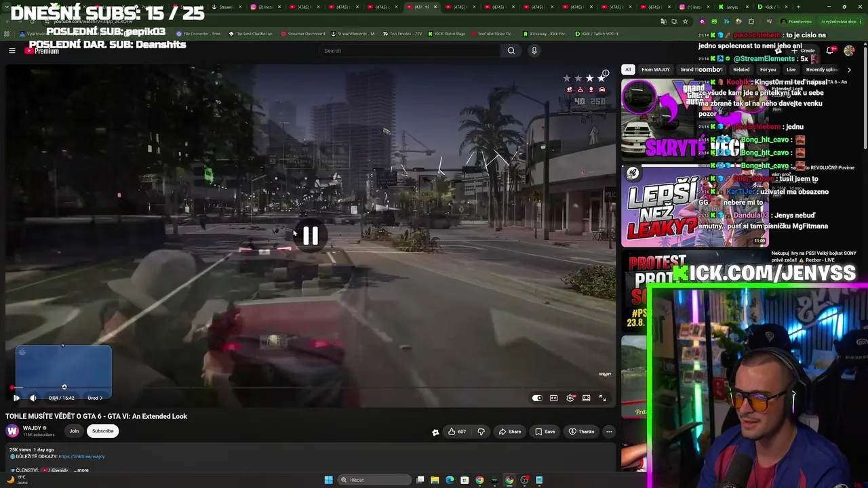
Task: Send Thanks to the creator
Action: 582,432
